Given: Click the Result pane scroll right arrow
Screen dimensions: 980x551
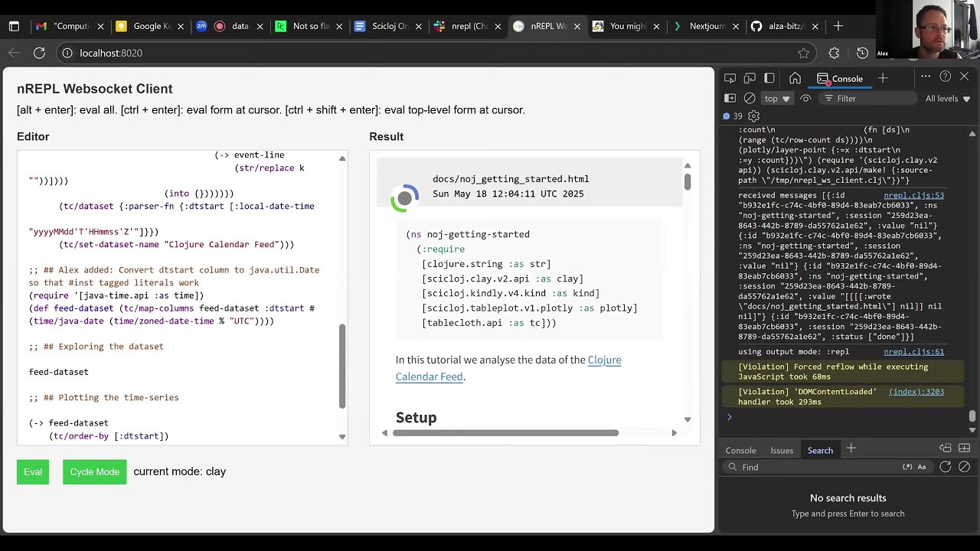Looking at the screenshot, I should click(674, 433).
